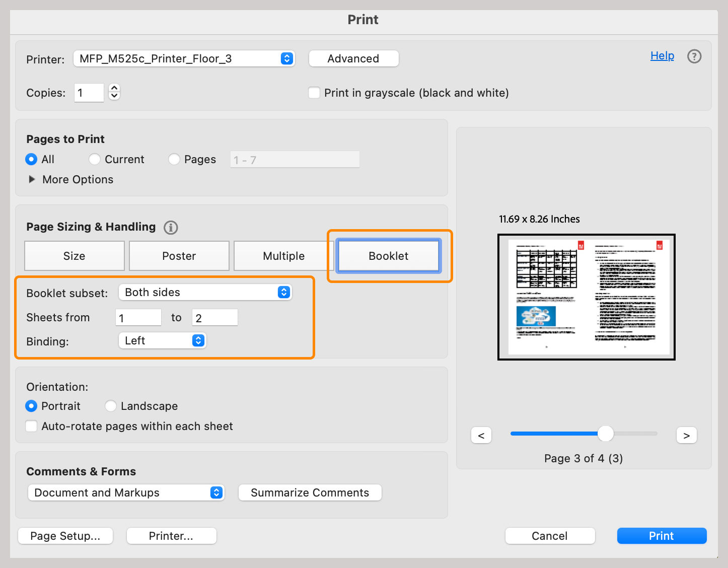The image size is (728, 568).
Task: Click the Advanced button
Action: (353, 58)
